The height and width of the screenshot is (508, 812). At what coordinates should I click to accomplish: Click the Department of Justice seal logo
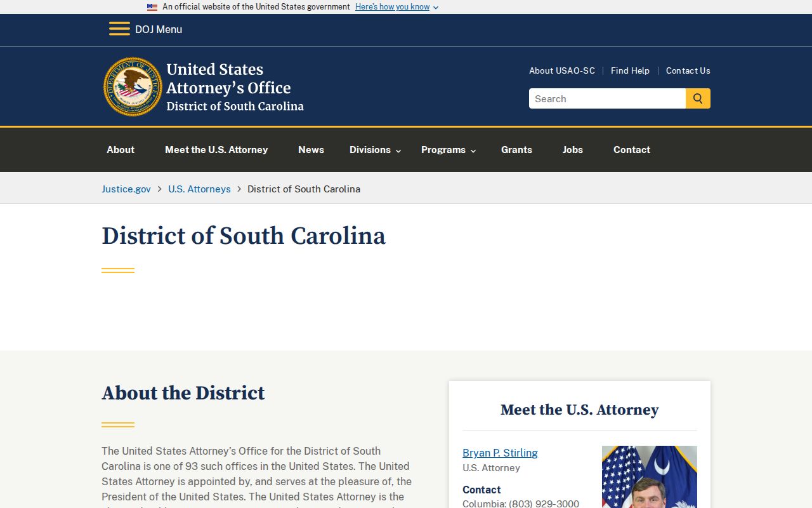point(133,86)
